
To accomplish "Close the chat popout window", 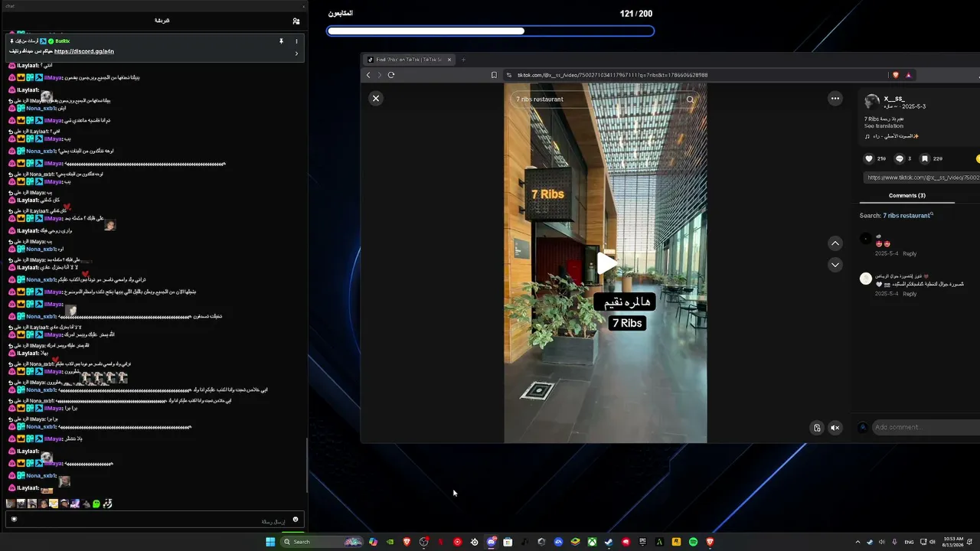I will point(303,6).
